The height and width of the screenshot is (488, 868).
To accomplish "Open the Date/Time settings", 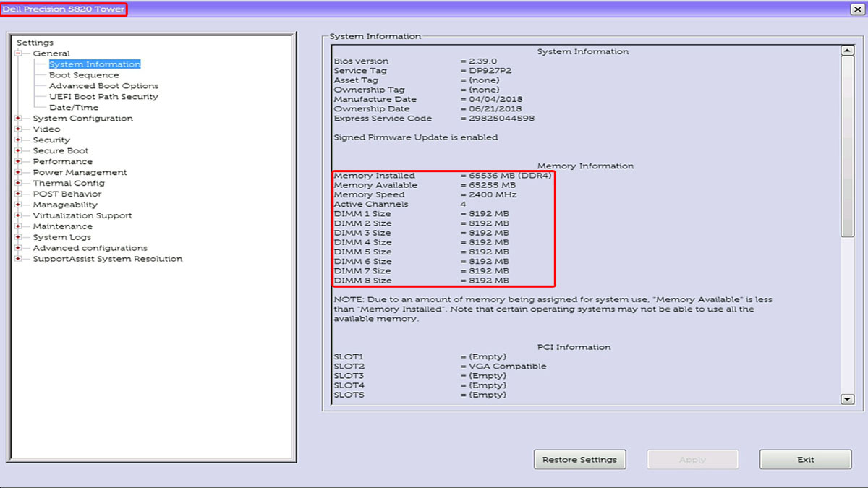I will coord(74,108).
